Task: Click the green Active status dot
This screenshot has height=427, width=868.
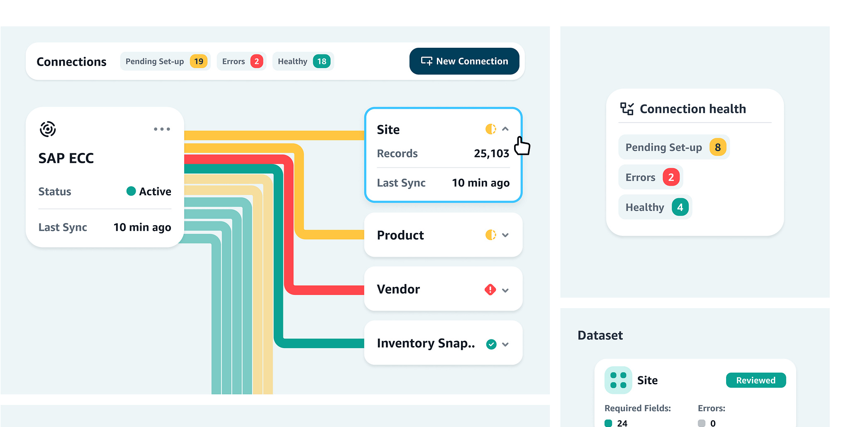Action: pyautogui.click(x=131, y=191)
